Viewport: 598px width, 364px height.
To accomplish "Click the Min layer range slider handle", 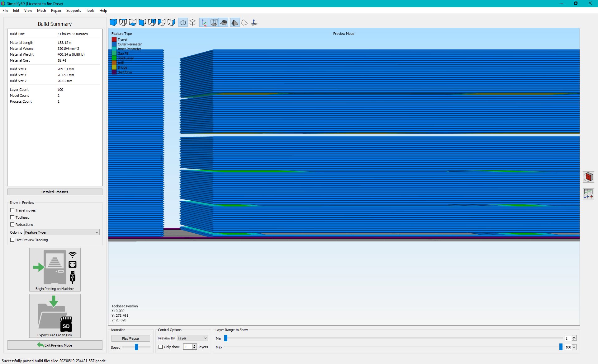I will (x=226, y=338).
